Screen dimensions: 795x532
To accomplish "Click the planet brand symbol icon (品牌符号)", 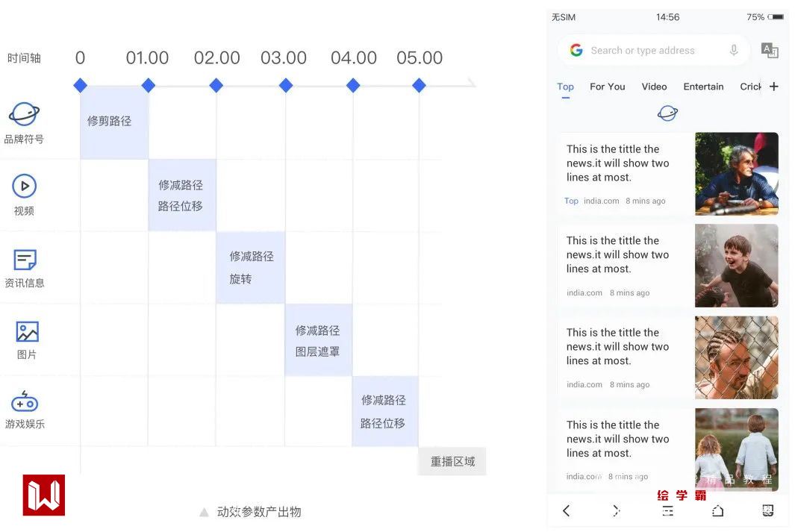I will pyautogui.click(x=24, y=115).
